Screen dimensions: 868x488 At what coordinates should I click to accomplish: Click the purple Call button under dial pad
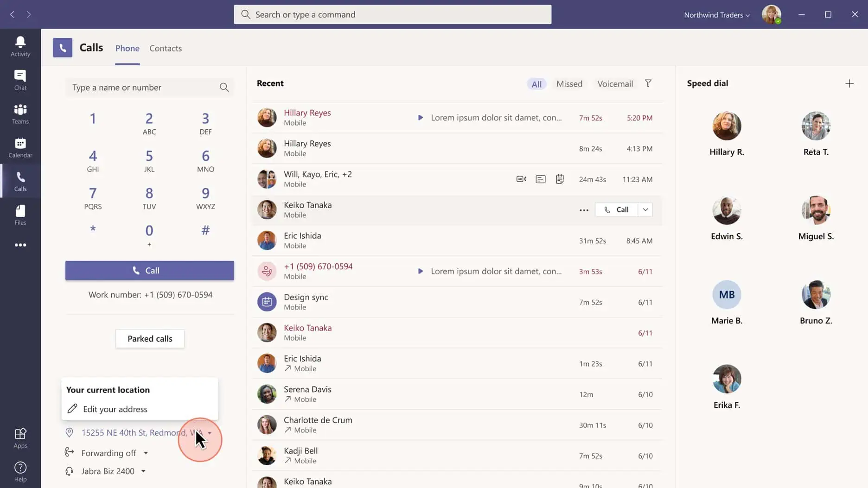click(149, 271)
